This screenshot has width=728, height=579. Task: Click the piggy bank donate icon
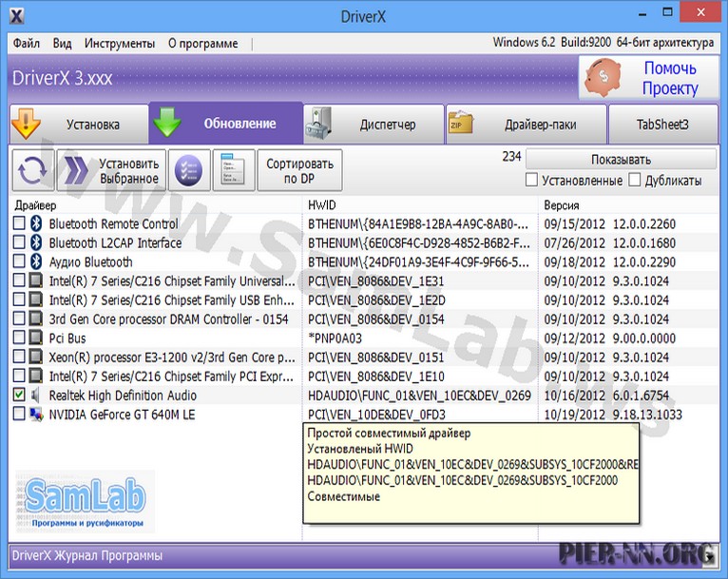[x=603, y=78]
